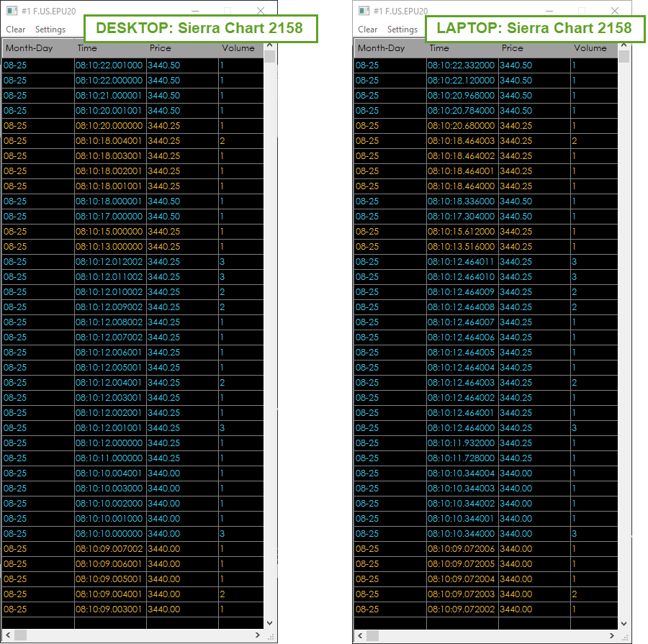This screenshot has height=644, width=648.
Task: Select time 08:10:11.728000 in Laptop window
Action: pos(462,458)
